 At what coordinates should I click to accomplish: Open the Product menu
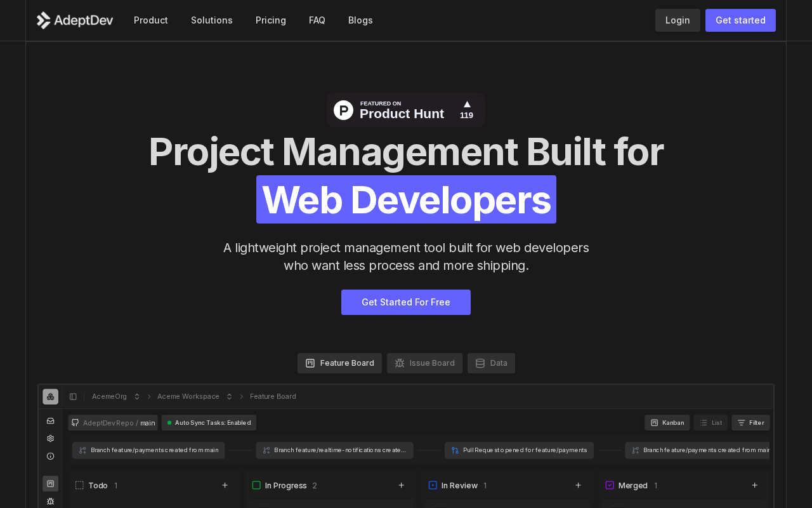click(151, 20)
